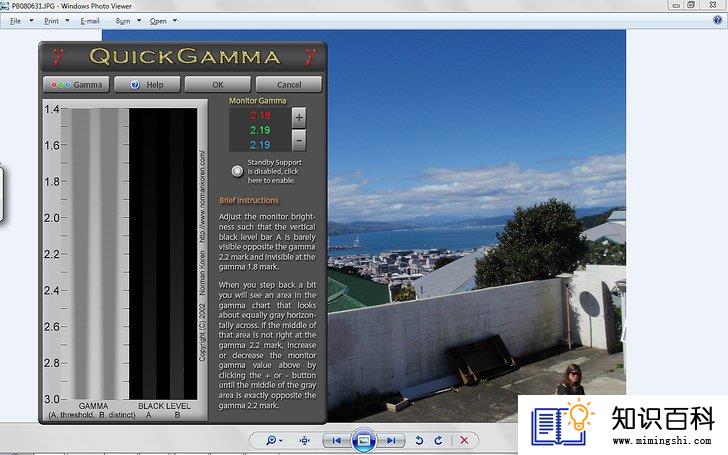Image resolution: width=728 pixels, height=455 pixels.
Task: Cancel the QuickGamma dialog
Action: 289,84
